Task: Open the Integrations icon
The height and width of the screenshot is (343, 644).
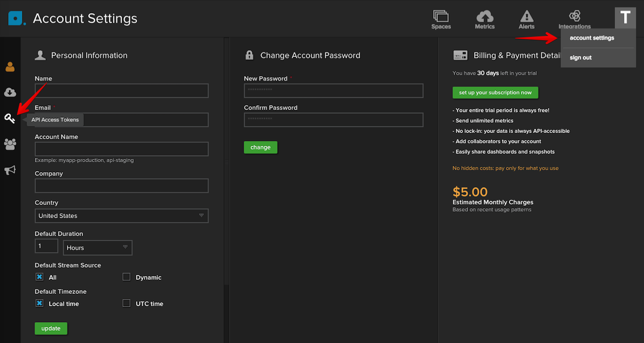Action: pos(574,16)
